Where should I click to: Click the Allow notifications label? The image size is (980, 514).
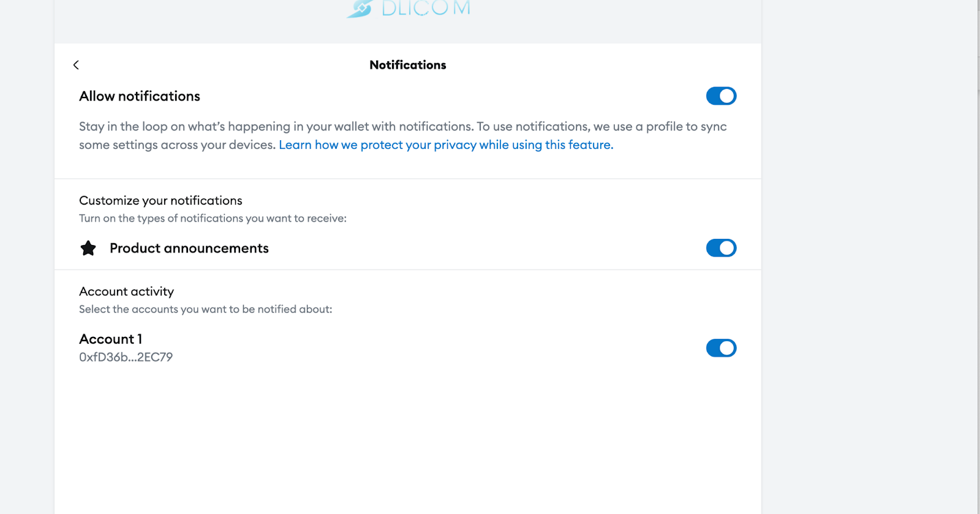click(x=140, y=96)
